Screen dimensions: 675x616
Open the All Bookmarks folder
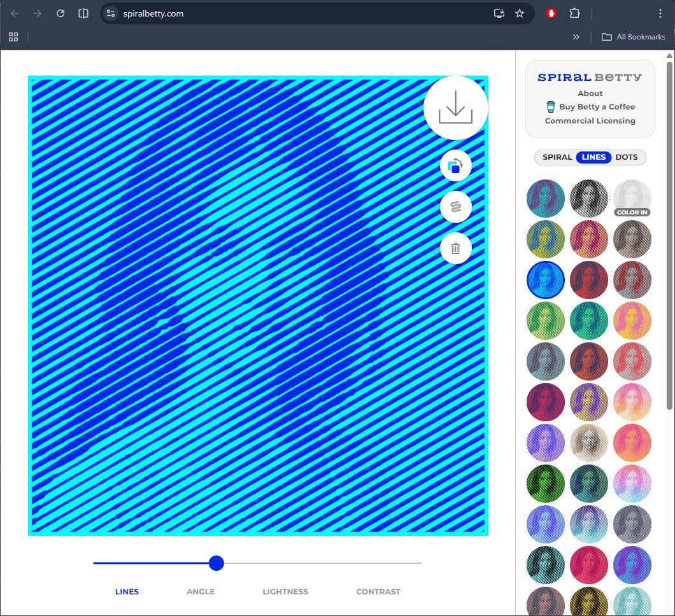634,37
